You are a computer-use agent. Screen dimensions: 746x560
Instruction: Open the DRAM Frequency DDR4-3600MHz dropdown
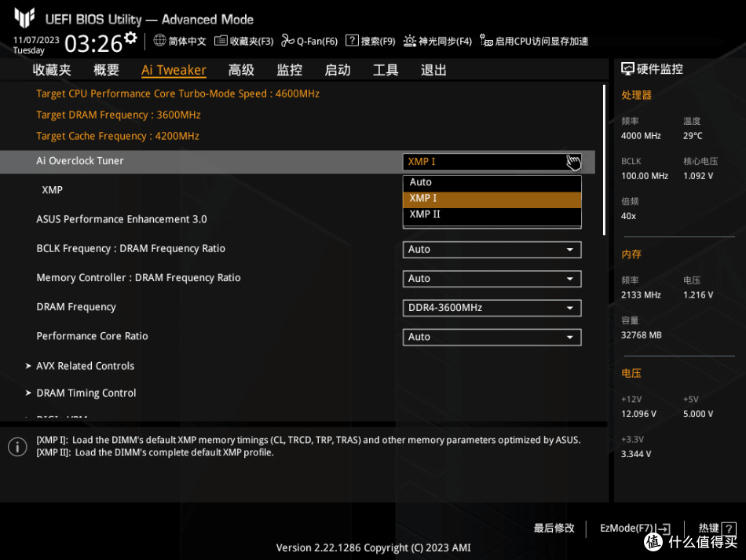(x=492, y=308)
